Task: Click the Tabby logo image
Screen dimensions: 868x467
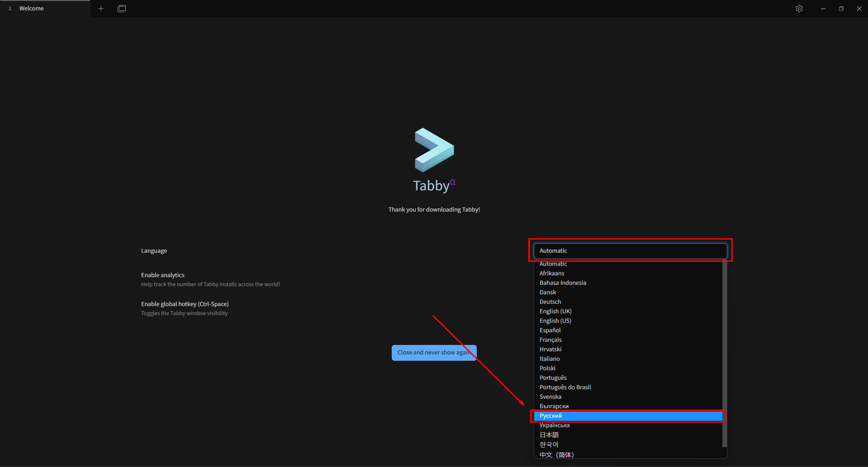Action: 434,150
